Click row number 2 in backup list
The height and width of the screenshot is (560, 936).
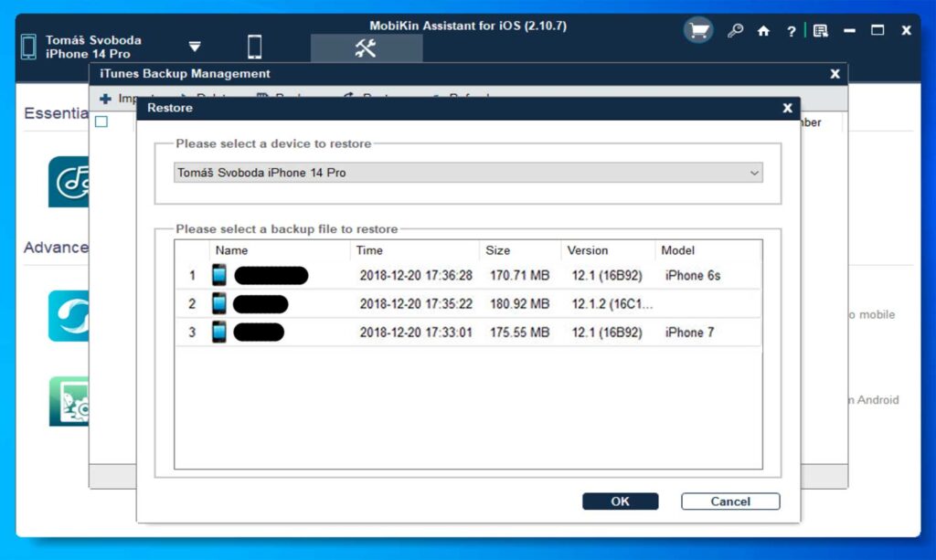tap(192, 304)
